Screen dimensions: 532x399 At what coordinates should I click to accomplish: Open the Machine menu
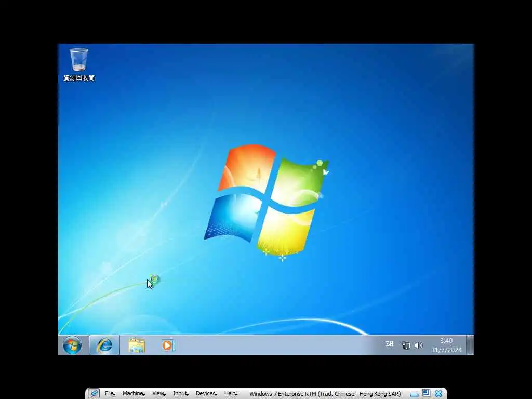click(x=134, y=394)
